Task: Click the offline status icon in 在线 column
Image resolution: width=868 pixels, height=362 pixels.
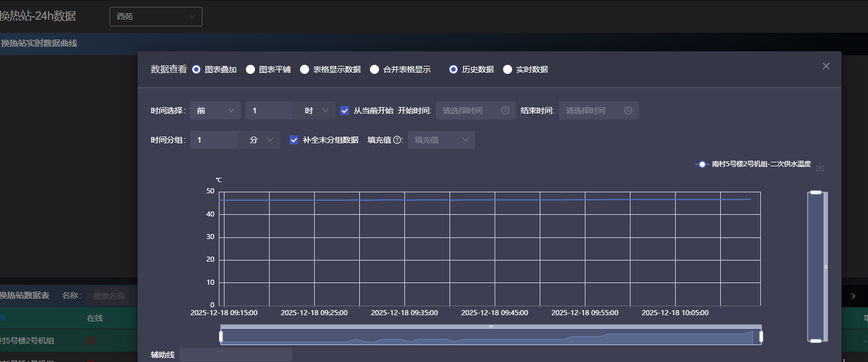Action: [x=90, y=341]
